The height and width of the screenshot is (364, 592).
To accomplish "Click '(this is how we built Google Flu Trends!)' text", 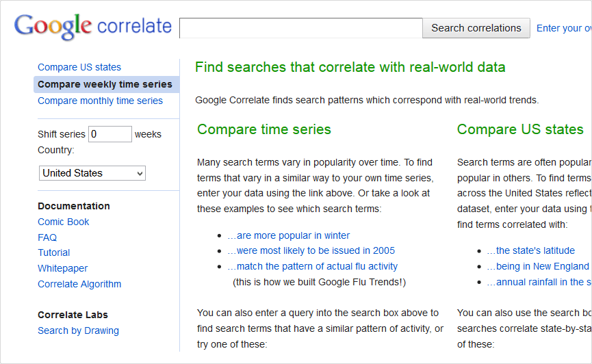I will pyautogui.click(x=320, y=283).
